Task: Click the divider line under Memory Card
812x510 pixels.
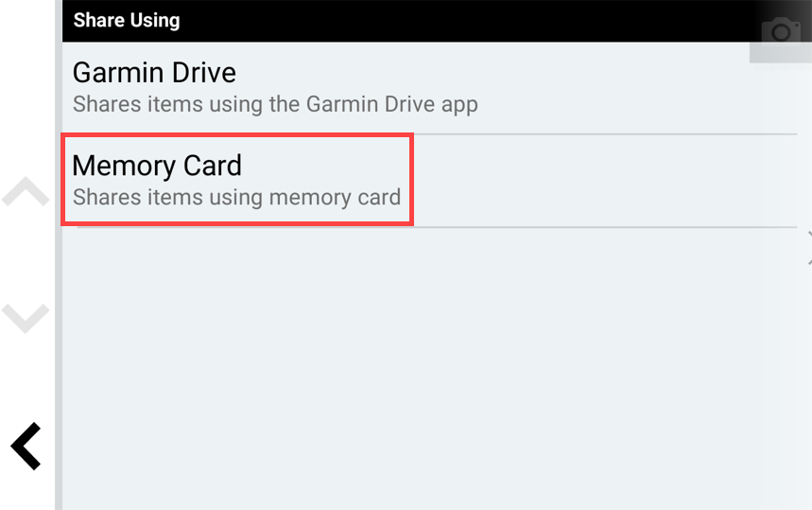Action: 437,227
